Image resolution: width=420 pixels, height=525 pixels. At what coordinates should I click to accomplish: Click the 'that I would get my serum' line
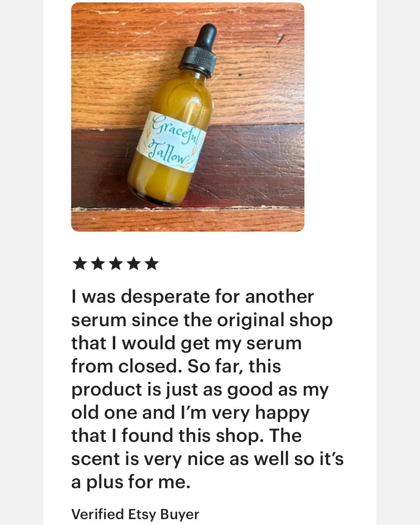tap(186, 343)
